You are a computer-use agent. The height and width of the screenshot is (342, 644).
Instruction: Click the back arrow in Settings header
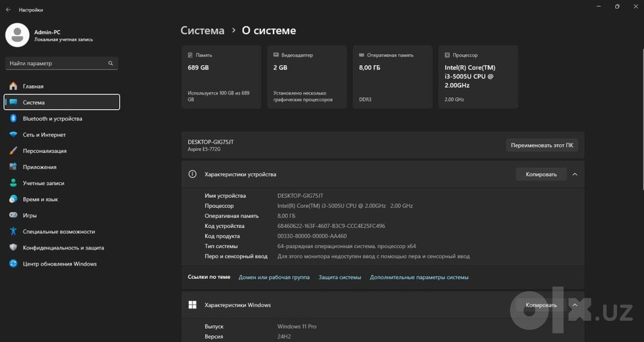pyautogui.click(x=8, y=10)
